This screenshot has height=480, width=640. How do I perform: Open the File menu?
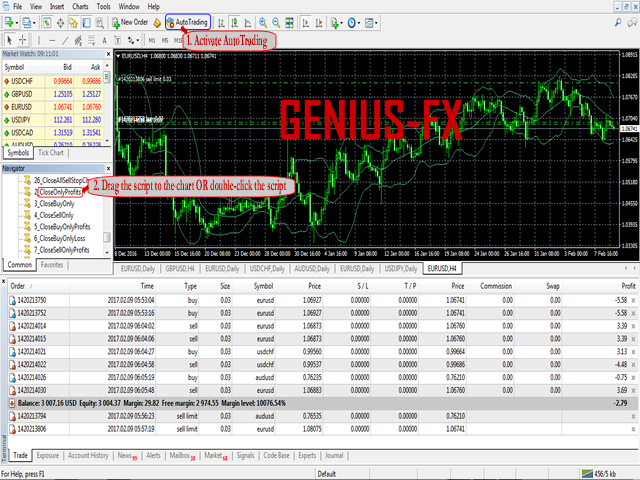17,7
